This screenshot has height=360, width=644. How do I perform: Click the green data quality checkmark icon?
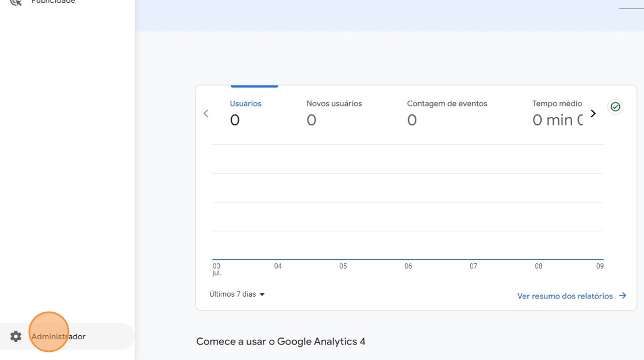coord(615,107)
